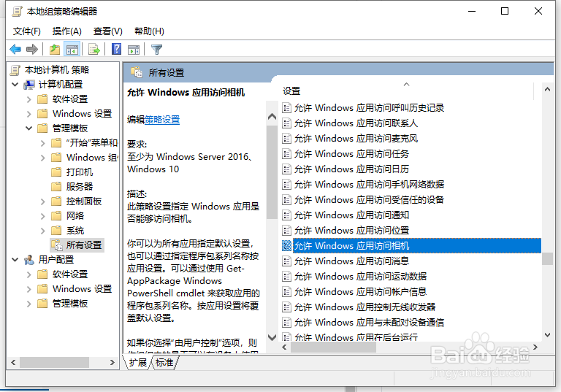Click the Export list toolbar icon
The height and width of the screenshot is (392, 561).
tap(94, 50)
